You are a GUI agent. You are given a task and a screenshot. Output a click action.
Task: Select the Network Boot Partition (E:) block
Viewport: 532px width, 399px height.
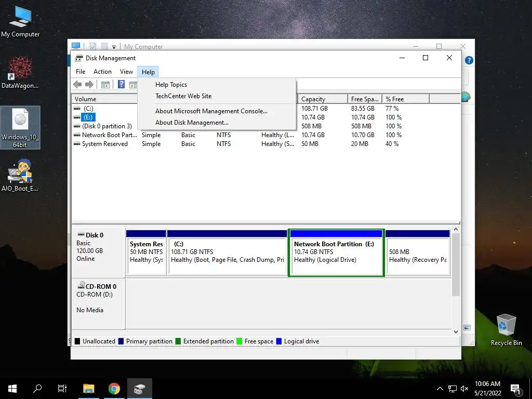coord(336,252)
